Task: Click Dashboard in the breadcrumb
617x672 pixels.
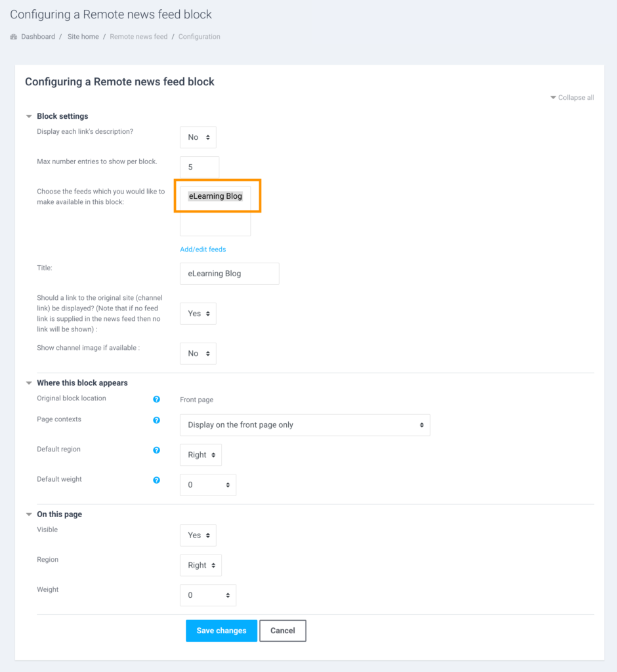Action: [x=38, y=36]
